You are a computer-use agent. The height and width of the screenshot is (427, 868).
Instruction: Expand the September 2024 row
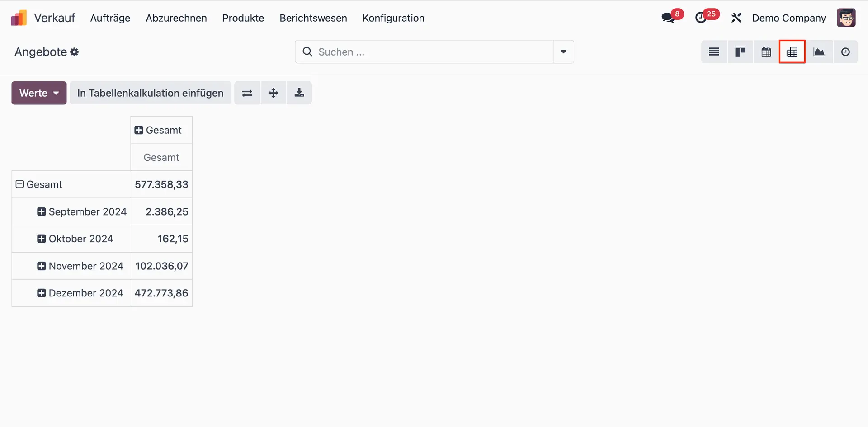(42, 212)
